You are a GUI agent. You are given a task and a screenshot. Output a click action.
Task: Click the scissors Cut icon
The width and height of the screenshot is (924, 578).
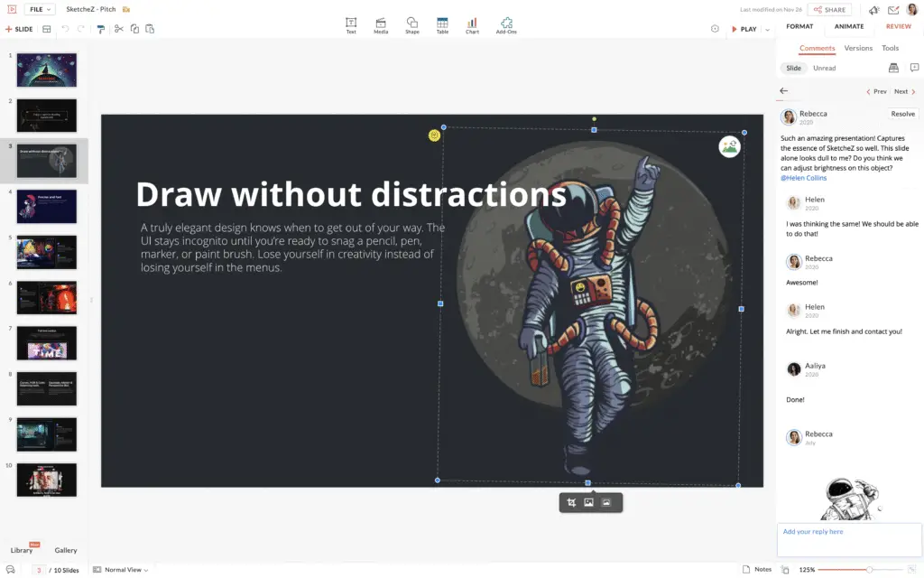[x=118, y=29]
